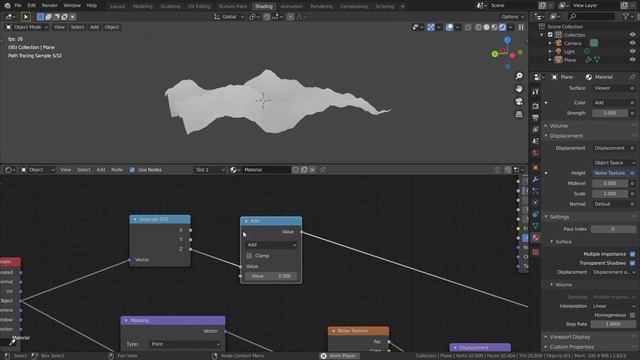This screenshot has height=360, width=640.
Task: Select material preview shading icon
Action: coord(494,27)
